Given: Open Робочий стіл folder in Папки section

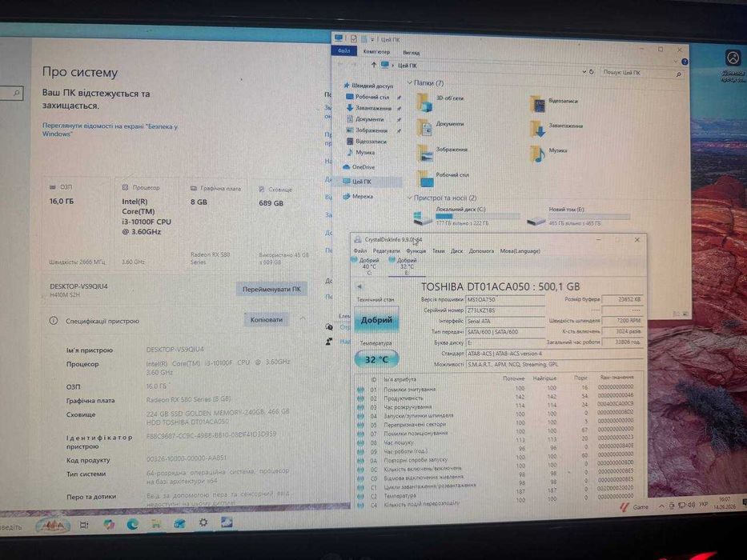Looking at the screenshot, I should pyautogui.click(x=443, y=177).
